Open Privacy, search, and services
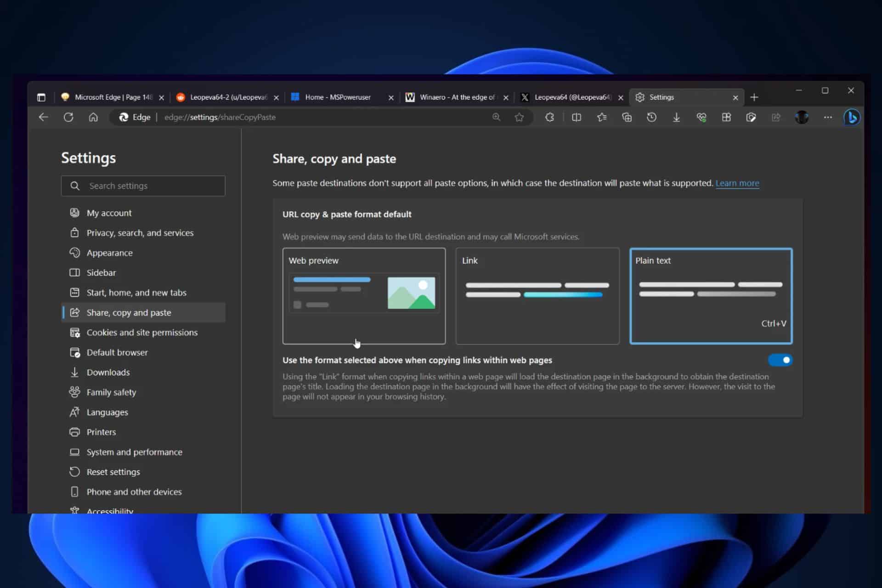 tap(140, 232)
